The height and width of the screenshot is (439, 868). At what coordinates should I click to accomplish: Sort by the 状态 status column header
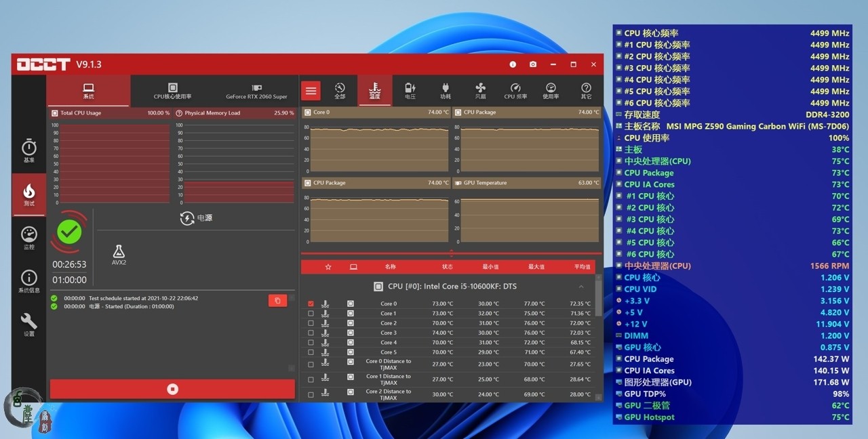click(x=448, y=267)
